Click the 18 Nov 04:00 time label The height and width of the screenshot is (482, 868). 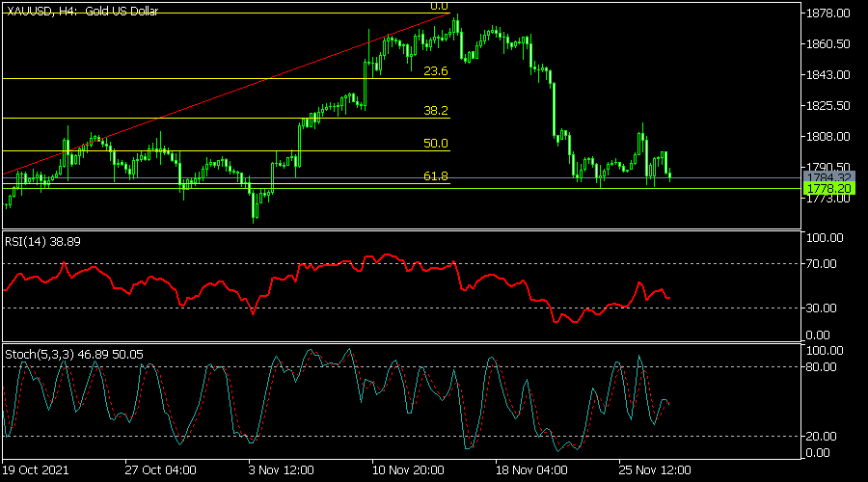point(531,470)
